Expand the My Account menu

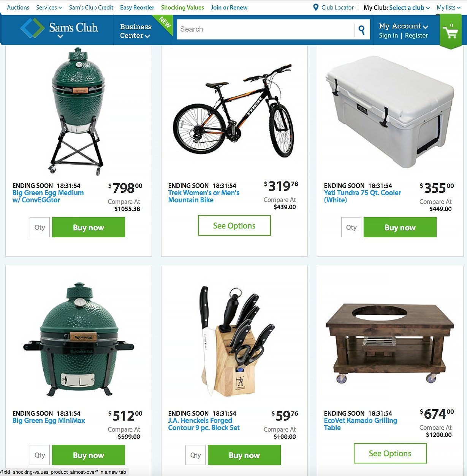coord(404,26)
